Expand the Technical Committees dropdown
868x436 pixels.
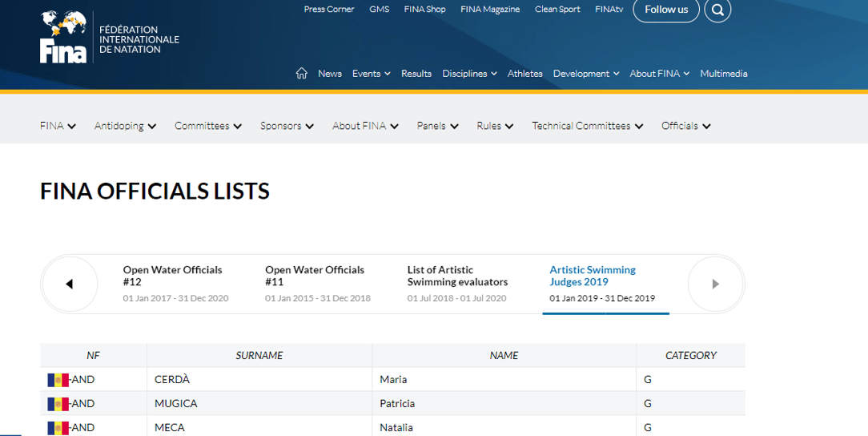pyautogui.click(x=587, y=126)
